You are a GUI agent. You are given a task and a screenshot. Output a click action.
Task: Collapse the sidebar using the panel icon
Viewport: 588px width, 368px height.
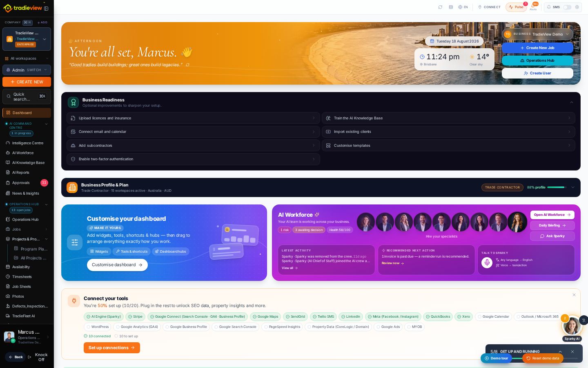(46, 8)
